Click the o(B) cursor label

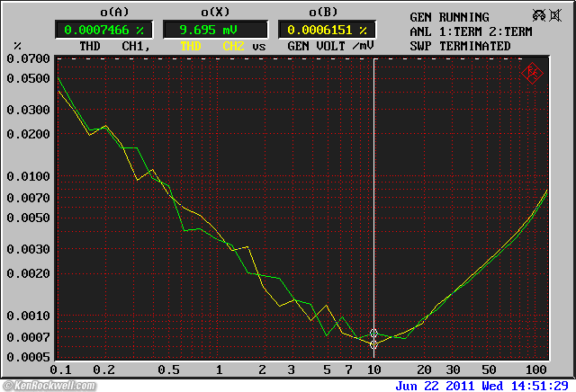323,12
